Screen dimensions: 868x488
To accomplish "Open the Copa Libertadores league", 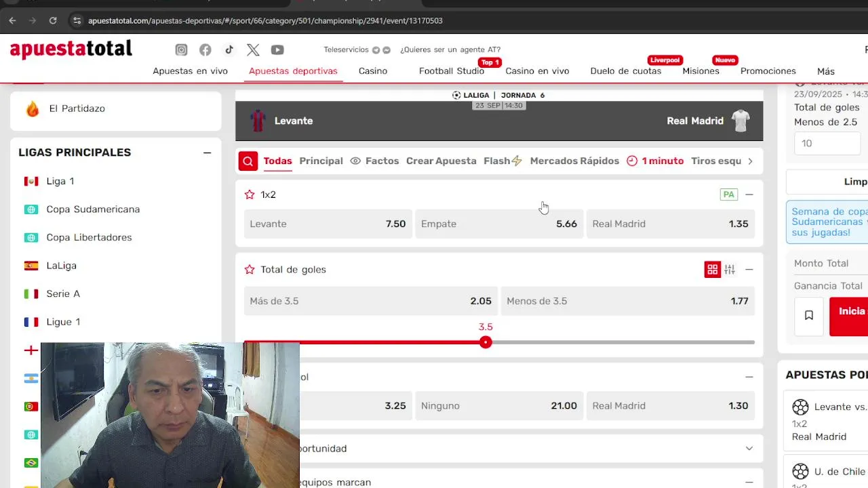I will tap(89, 238).
